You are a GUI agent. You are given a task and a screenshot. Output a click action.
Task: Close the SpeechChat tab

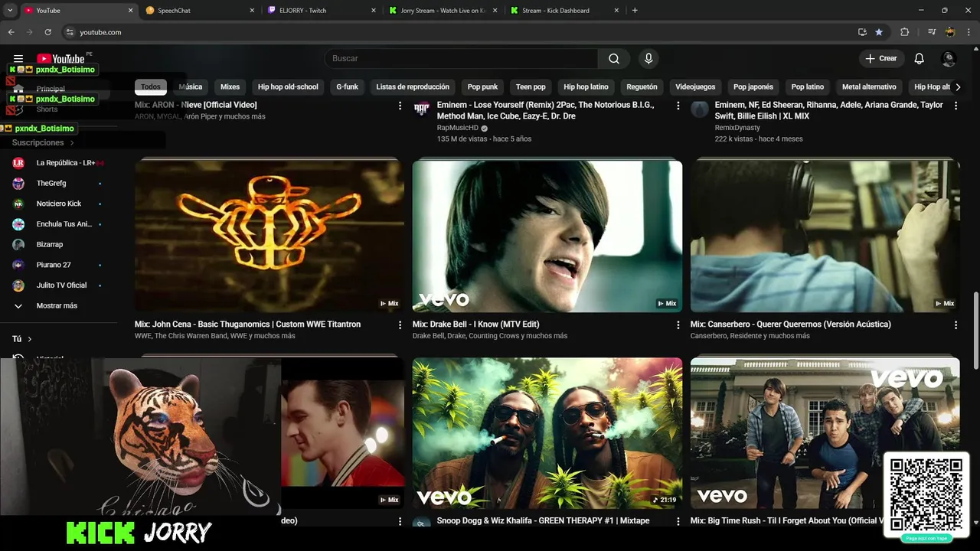point(252,11)
